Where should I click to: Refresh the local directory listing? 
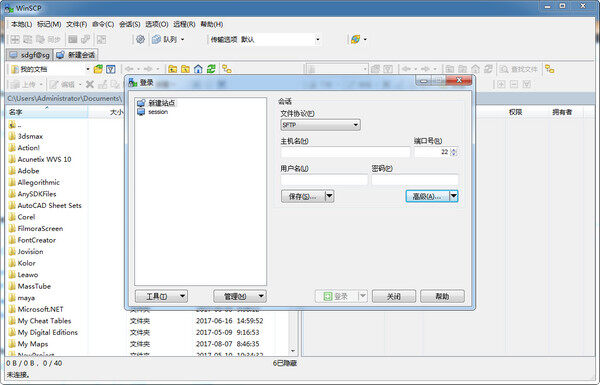pos(211,69)
